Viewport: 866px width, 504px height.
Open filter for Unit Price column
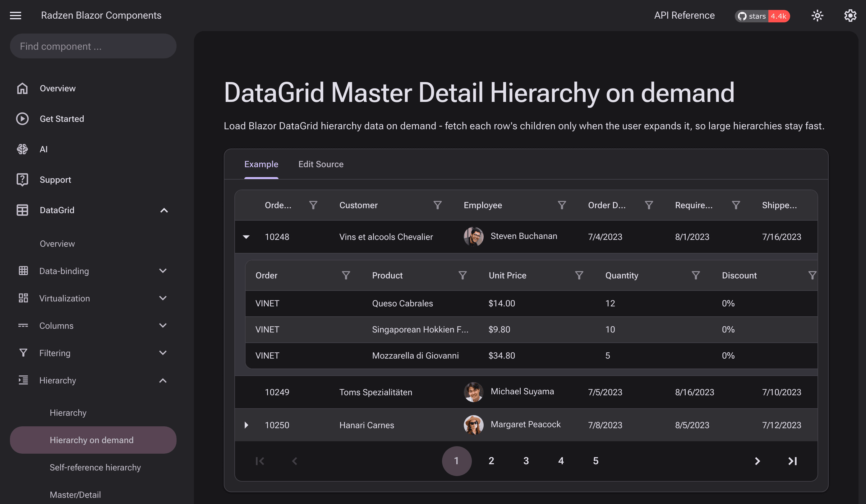click(x=579, y=275)
